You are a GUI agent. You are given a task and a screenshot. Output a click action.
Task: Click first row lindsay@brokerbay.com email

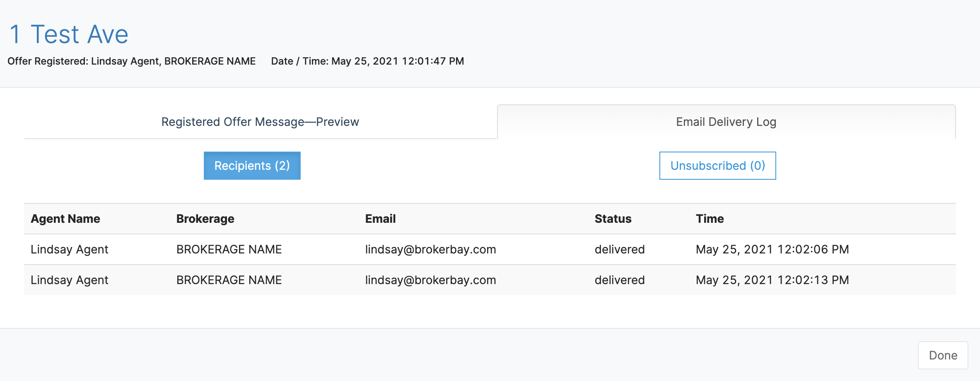(x=431, y=249)
